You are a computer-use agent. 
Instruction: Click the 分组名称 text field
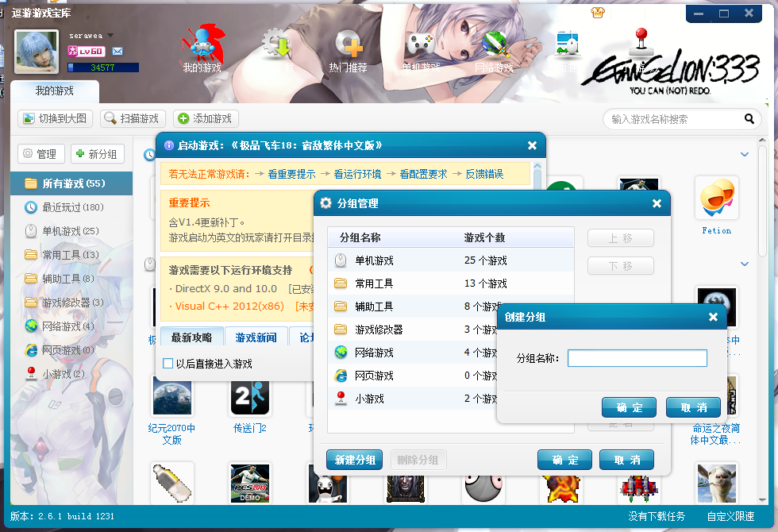[x=637, y=358]
